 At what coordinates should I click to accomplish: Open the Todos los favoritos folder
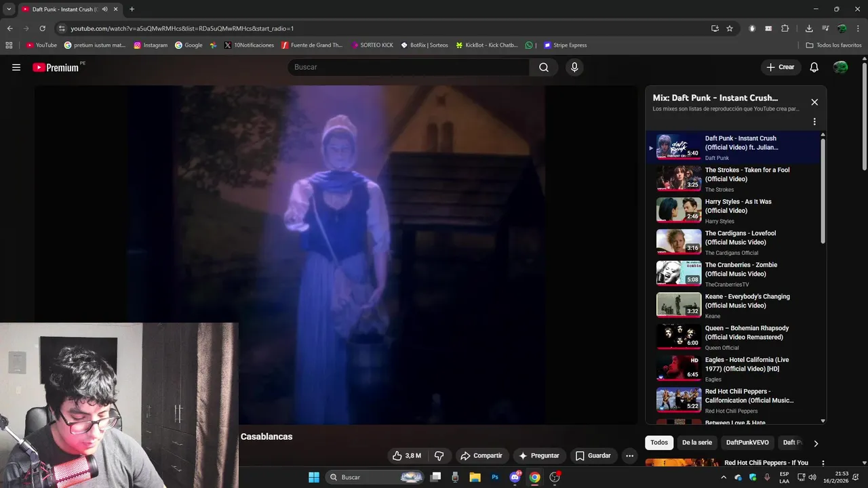(x=834, y=45)
